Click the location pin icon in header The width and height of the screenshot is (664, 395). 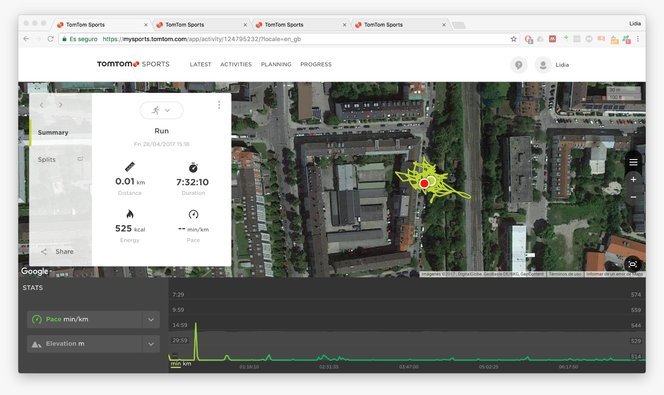pos(518,65)
